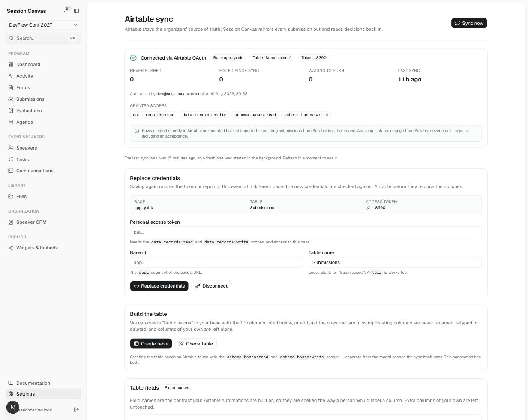
Task: Click the info icon in the notice
Action: [x=137, y=131]
